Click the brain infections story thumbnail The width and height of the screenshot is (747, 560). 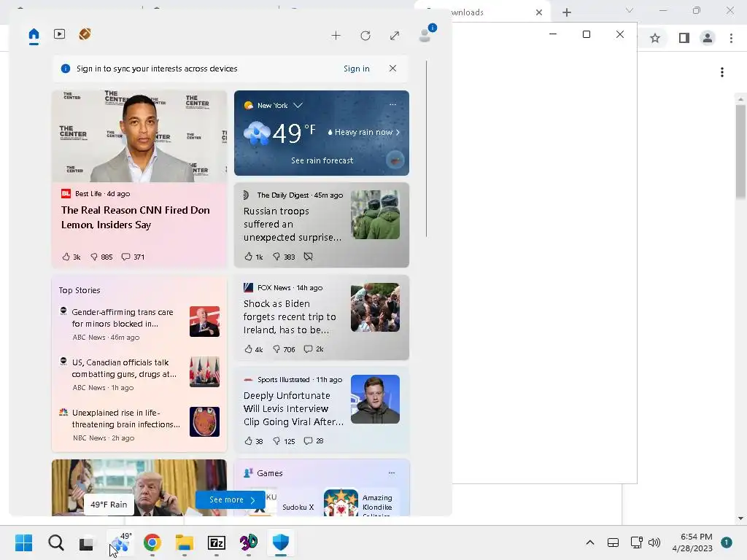tap(204, 421)
